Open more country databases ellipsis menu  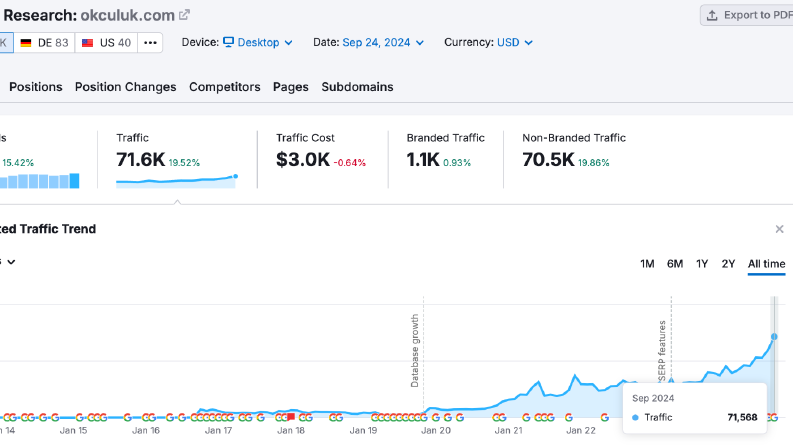click(150, 42)
